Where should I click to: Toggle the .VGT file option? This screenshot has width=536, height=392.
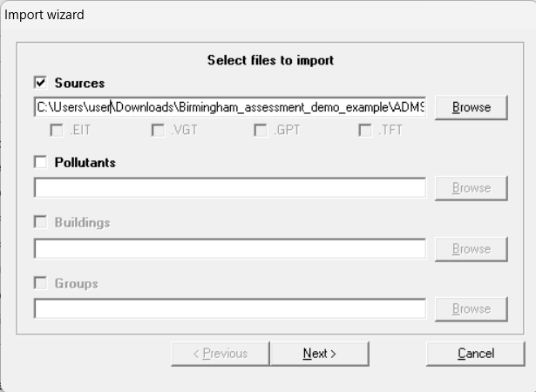click(x=158, y=131)
